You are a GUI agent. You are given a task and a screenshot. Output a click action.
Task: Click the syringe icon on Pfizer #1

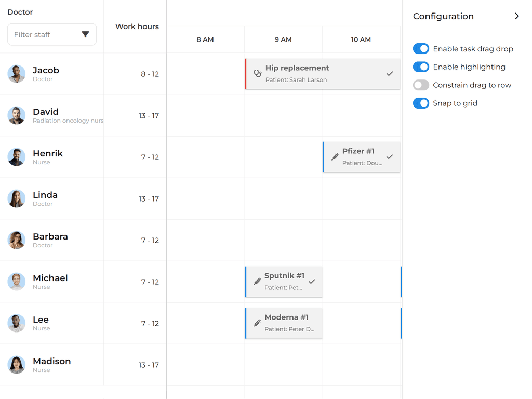(x=334, y=157)
